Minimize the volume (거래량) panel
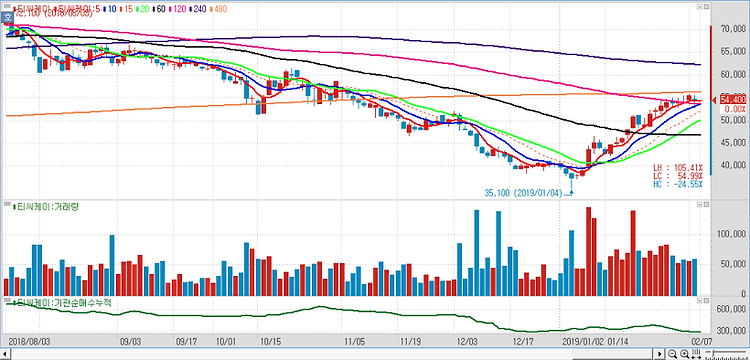This screenshot has width=750, height=360. pyautogui.click(x=699, y=204)
